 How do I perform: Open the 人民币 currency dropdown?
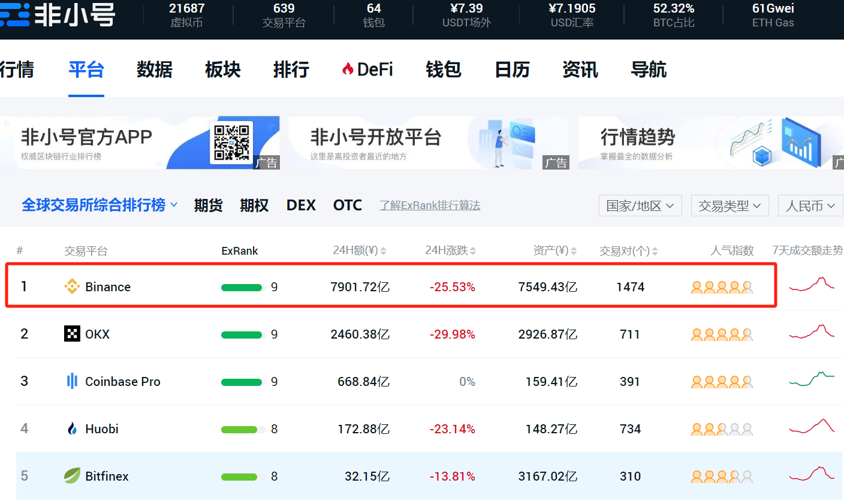tap(810, 206)
